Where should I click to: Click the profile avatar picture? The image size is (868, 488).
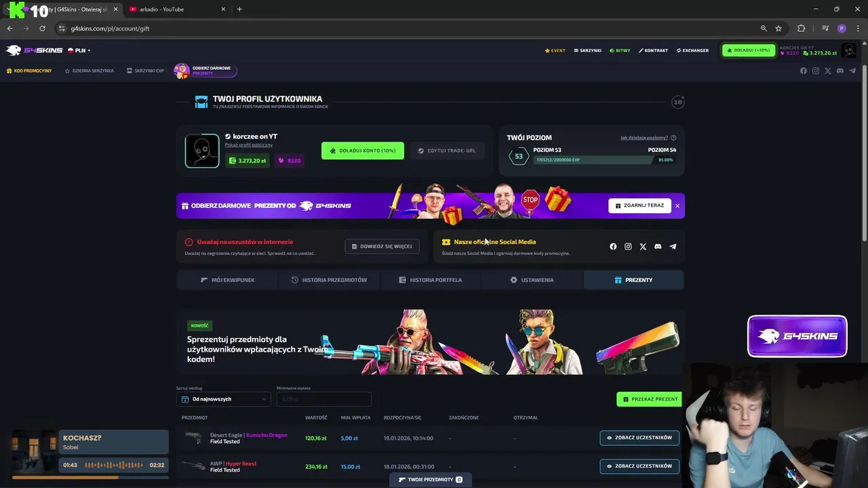click(202, 150)
